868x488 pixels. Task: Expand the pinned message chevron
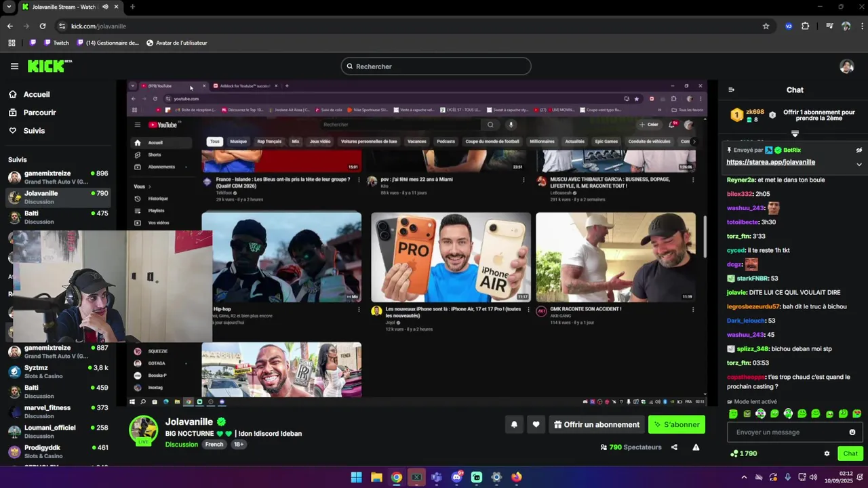point(859,164)
